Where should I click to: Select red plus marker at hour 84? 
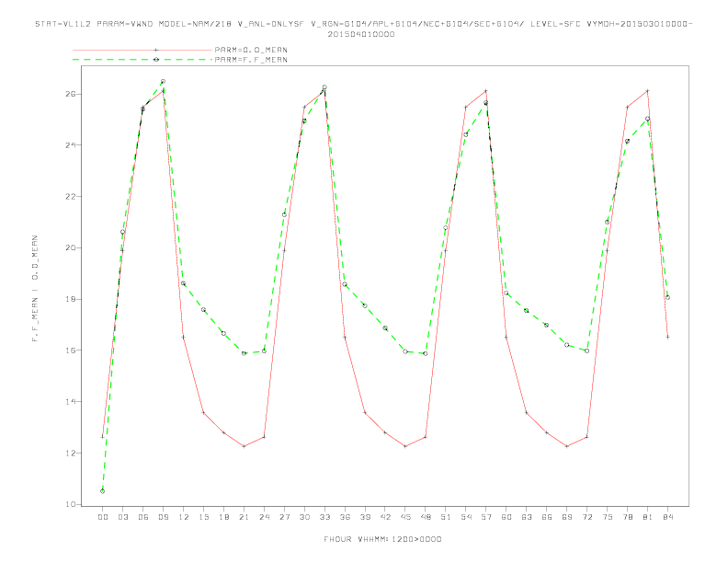point(667,337)
